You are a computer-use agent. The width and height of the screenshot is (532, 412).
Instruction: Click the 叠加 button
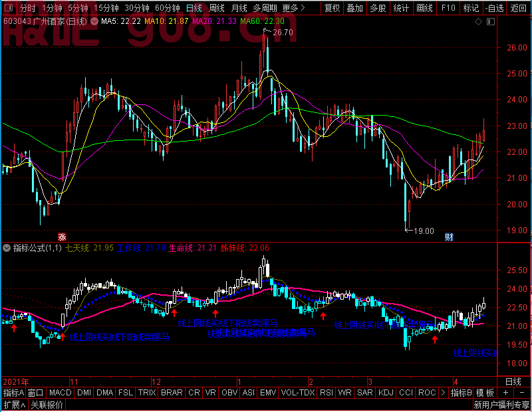pos(355,8)
